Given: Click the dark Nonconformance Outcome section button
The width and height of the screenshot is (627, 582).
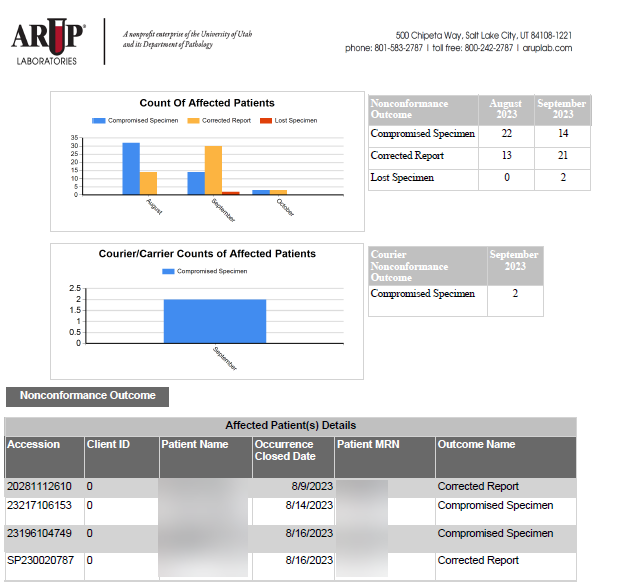Looking at the screenshot, I should (x=87, y=396).
